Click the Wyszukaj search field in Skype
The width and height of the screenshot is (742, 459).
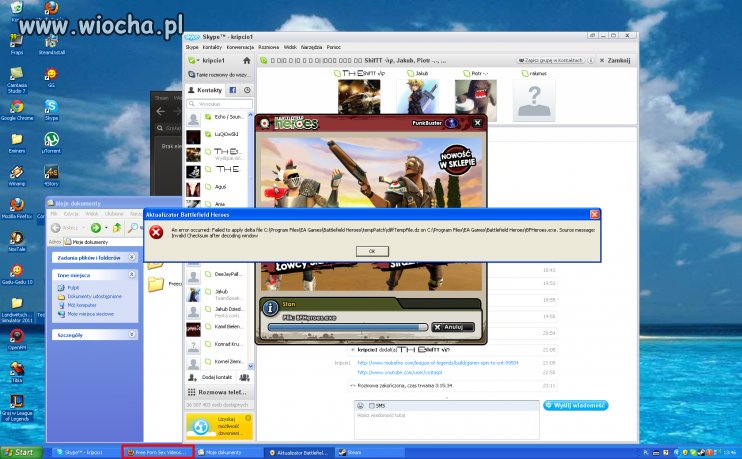click(x=220, y=104)
